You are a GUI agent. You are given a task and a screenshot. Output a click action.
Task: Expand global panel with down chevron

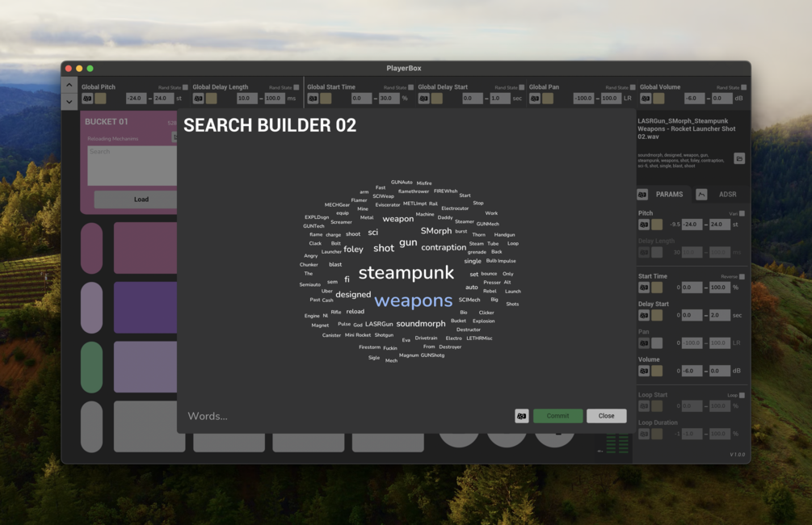pyautogui.click(x=69, y=102)
